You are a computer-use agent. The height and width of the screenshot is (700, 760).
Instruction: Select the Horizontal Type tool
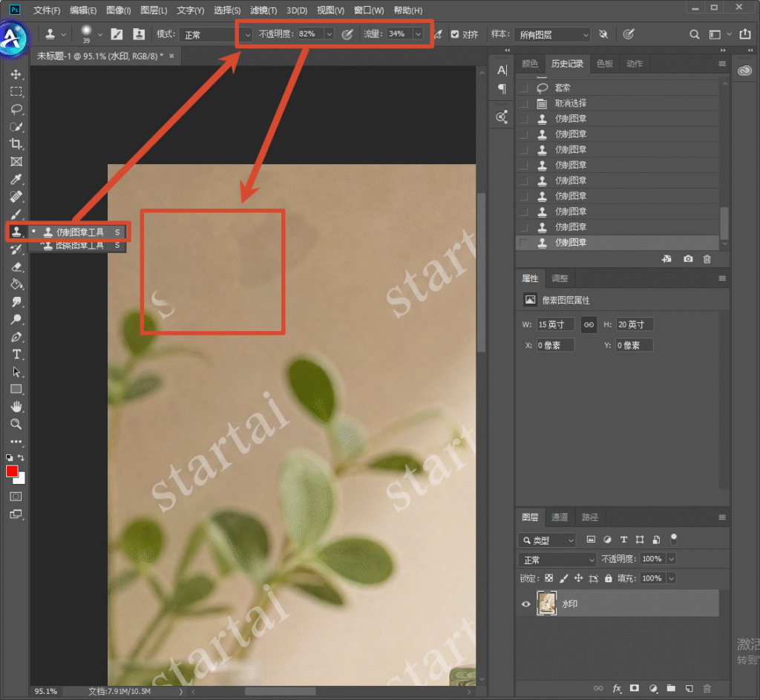click(16, 354)
